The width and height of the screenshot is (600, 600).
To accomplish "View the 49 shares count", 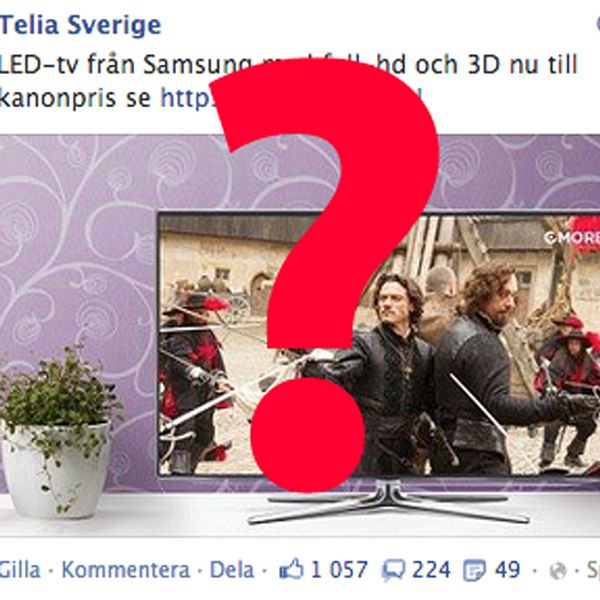I will [x=507, y=570].
